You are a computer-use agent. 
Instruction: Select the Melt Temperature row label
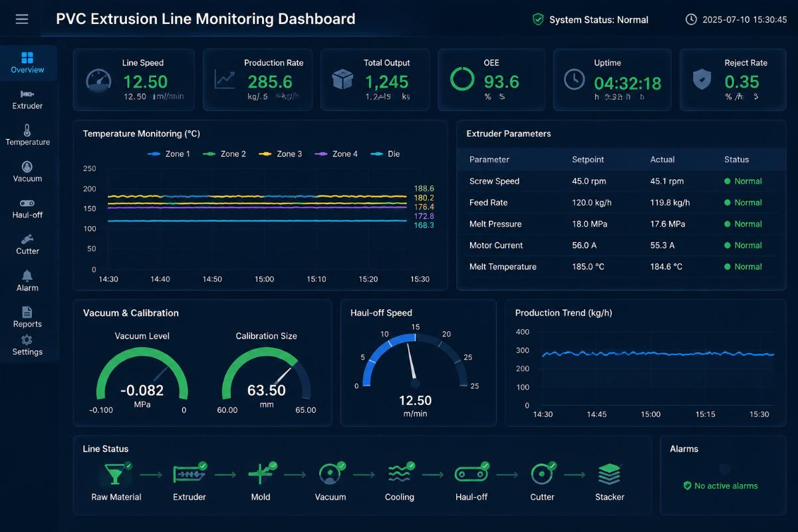point(503,266)
